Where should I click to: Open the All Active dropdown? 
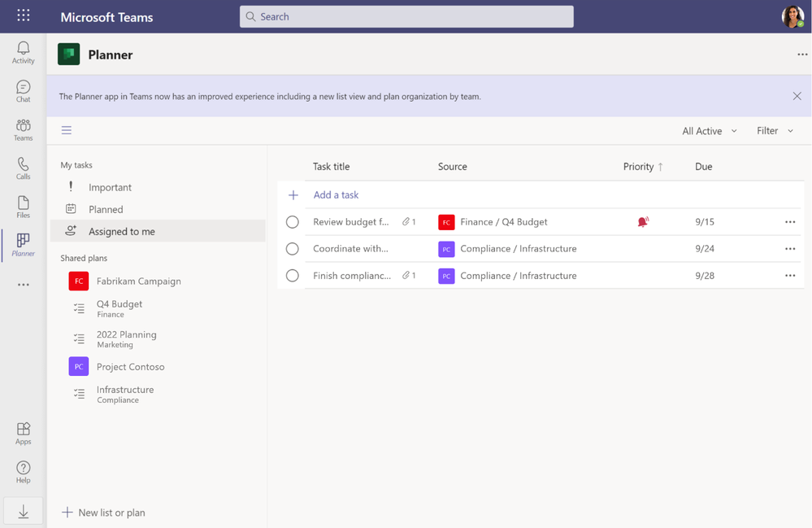point(710,131)
